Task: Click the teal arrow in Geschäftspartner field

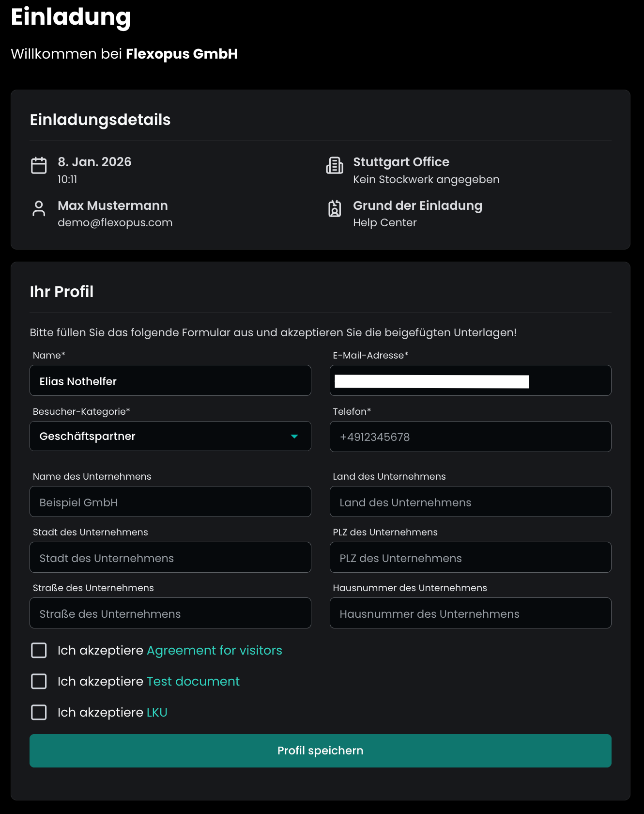Action: point(294,437)
